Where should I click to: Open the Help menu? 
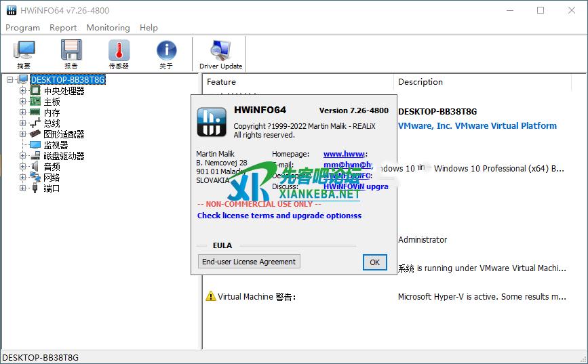(149, 28)
